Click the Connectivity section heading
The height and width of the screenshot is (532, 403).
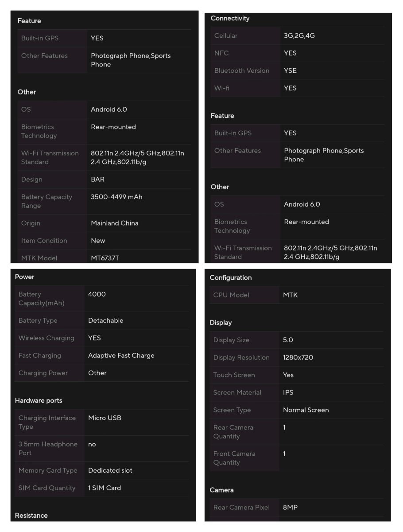tap(230, 18)
